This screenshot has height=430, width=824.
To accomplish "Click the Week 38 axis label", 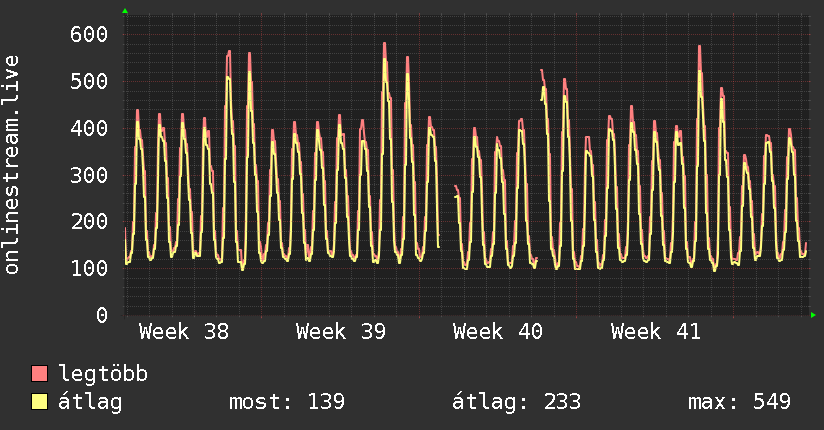I will tap(184, 332).
